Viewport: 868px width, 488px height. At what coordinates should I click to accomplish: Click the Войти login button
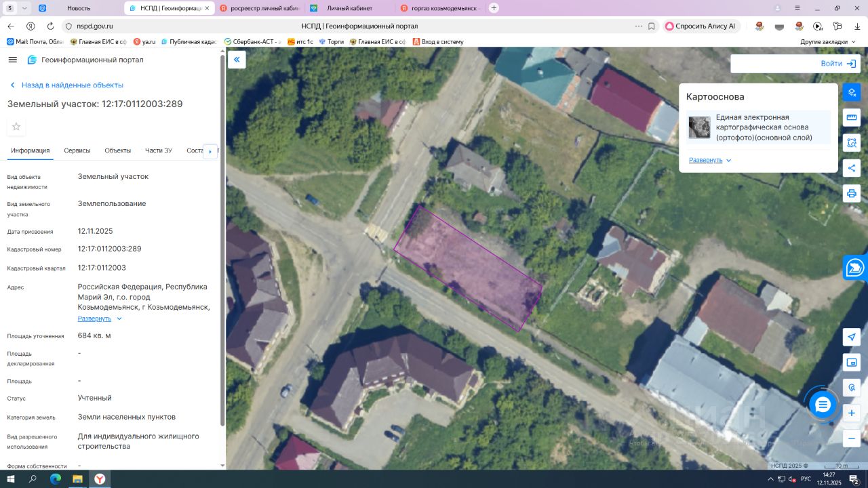coord(838,64)
